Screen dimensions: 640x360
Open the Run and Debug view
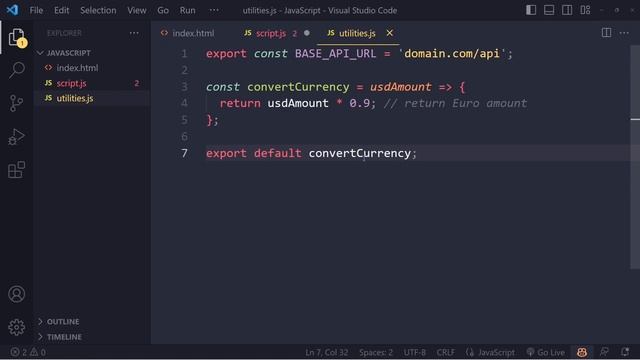tap(17, 137)
